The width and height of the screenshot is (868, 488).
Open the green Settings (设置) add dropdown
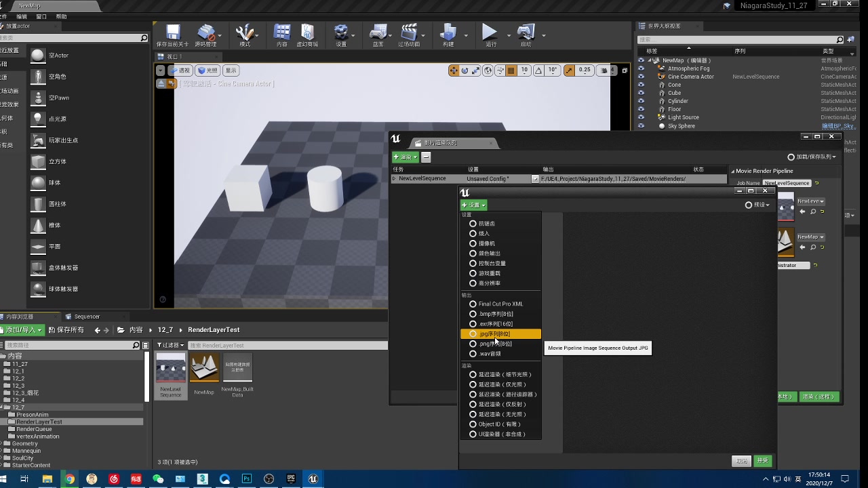[x=473, y=205]
